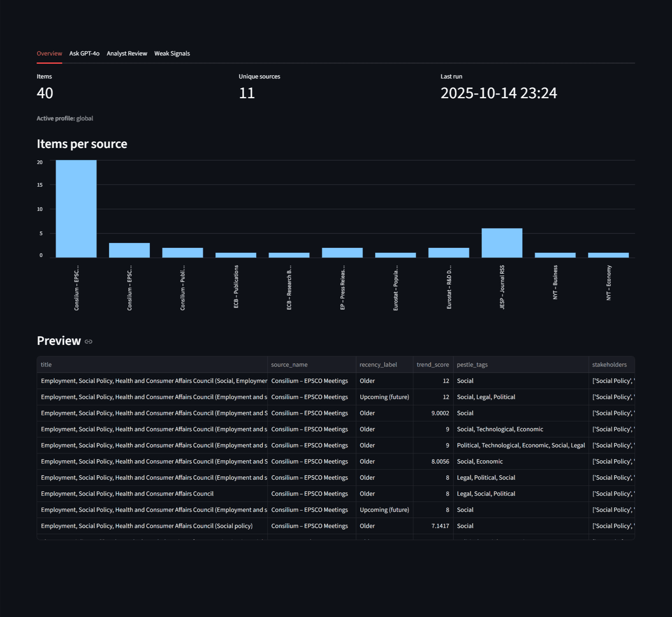The image size is (672, 617).
Task: Click the anchor link icon beside Preview
Action: tap(88, 342)
